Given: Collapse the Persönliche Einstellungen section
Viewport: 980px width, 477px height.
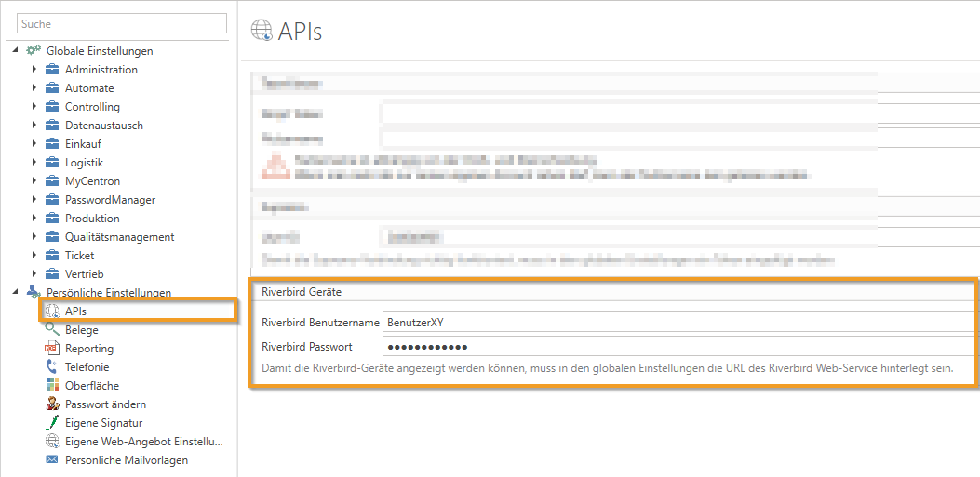Looking at the screenshot, I should pyautogui.click(x=16, y=292).
